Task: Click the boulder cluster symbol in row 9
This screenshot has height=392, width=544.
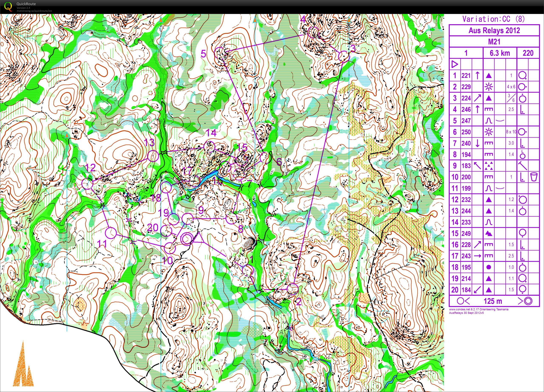Action: point(489,166)
